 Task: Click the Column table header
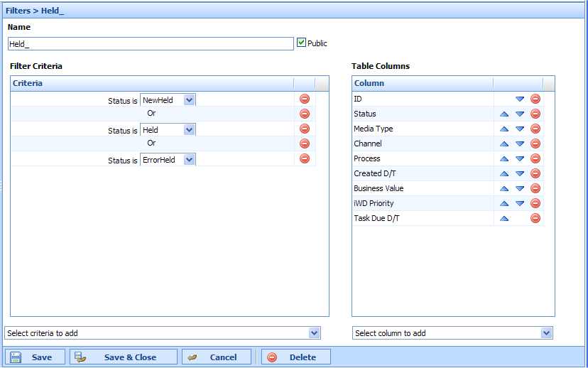click(423, 83)
